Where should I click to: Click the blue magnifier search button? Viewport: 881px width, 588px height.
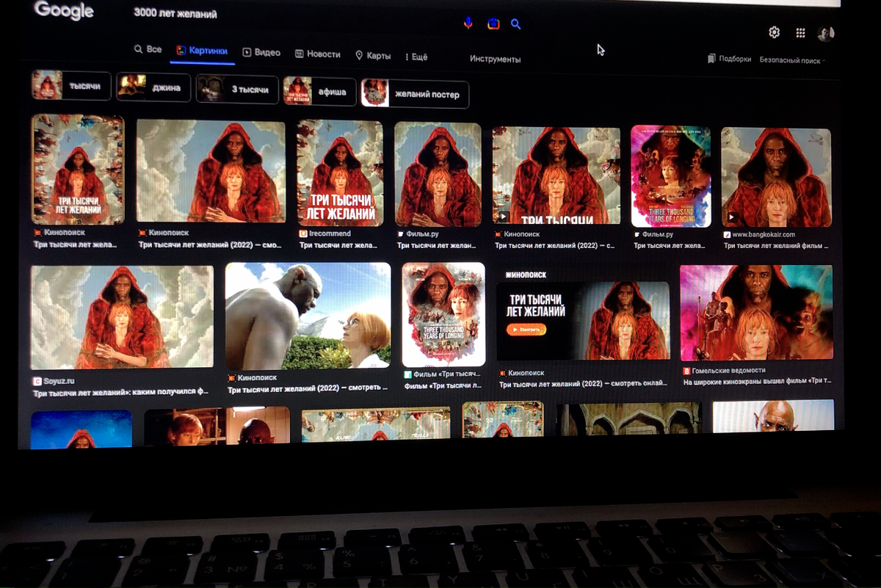(516, 24)
